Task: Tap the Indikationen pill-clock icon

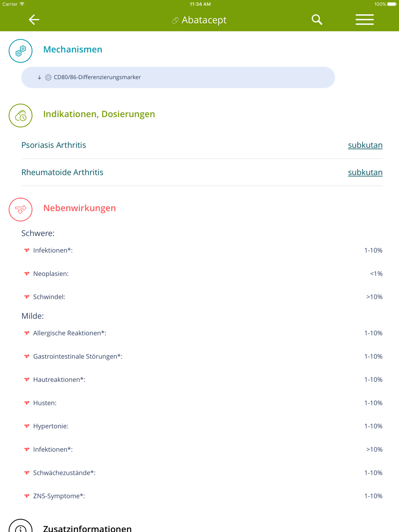Action: 21,116
